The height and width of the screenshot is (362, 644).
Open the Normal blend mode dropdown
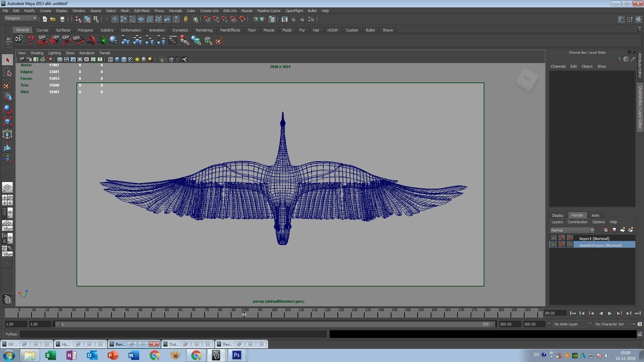[x=572, y=230]
